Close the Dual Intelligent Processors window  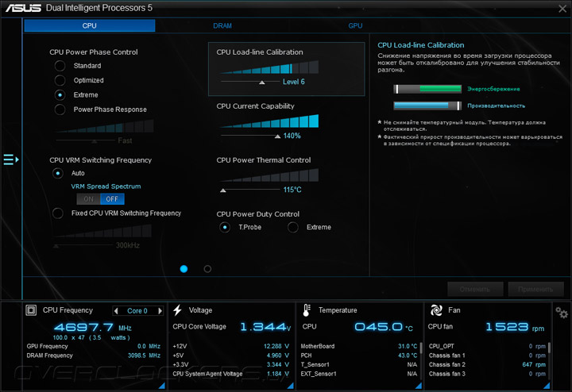pyautogui.click(x=562, y=9)
